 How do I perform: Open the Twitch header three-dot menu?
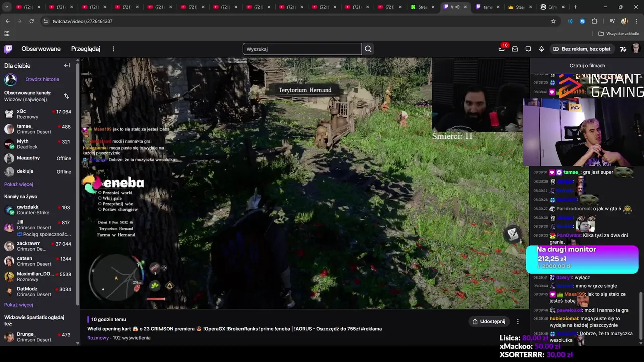[113, 49]
